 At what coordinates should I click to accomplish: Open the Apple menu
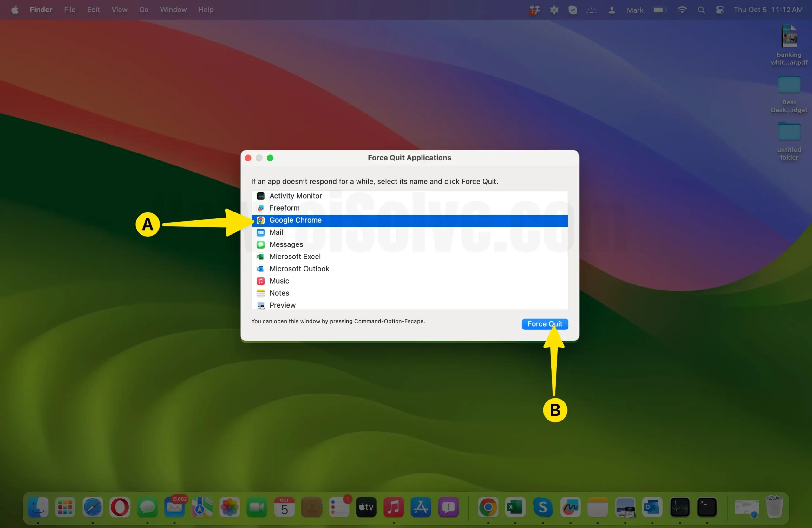pyautogui.click(x=15, y=10)
